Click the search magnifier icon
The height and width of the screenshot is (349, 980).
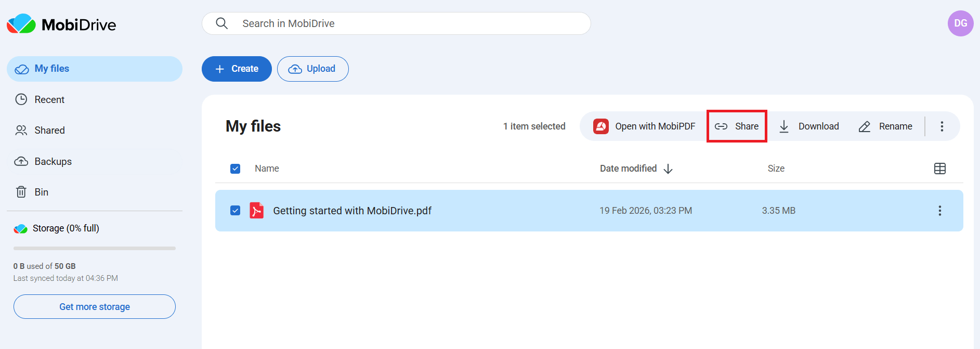[x=222, y=23]
